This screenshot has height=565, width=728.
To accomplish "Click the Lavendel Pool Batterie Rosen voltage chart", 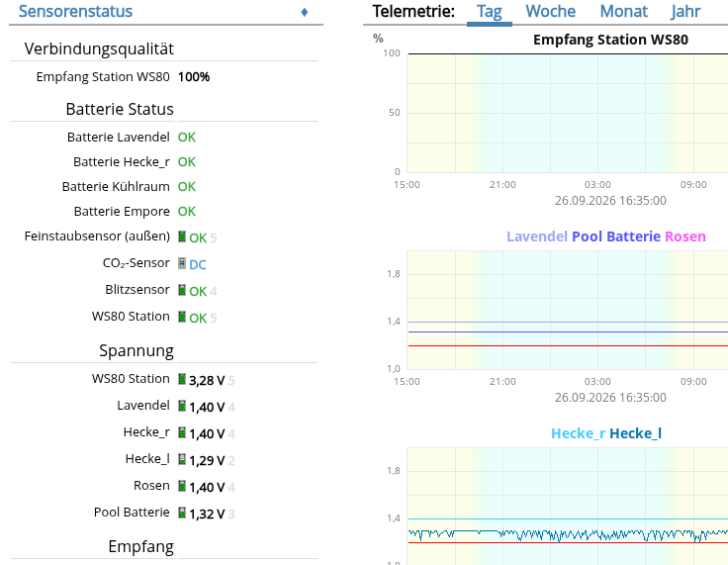I will pos(568,310).
